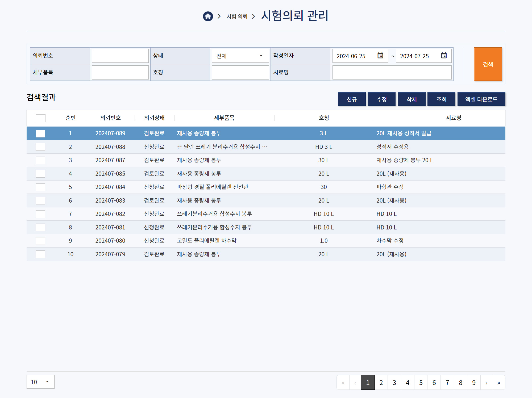The width and height of the screenshot is (532, 398).
Task: Open the end date calendar picker icon
Action: tap(444, 56)
